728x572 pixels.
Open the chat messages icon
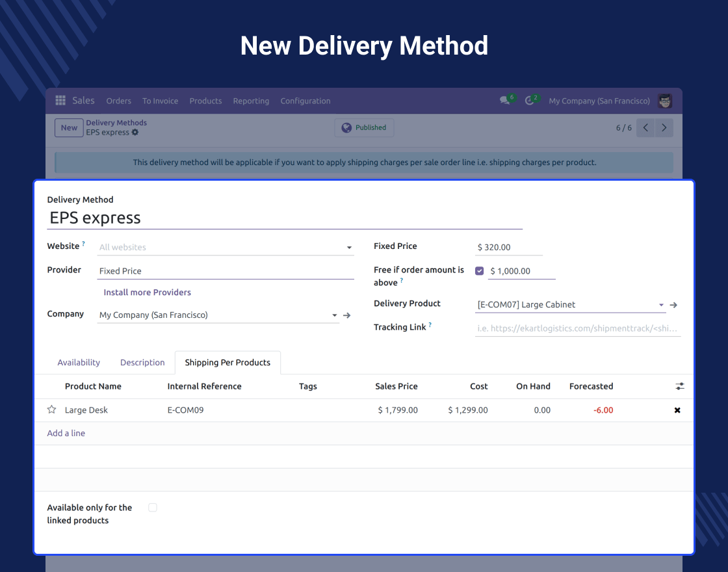[x=505, y=101]
